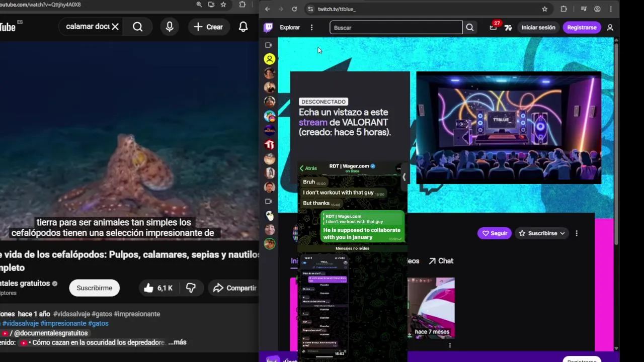Open extensions puzzle icon in Twitch browser

(x=563, y=9)
